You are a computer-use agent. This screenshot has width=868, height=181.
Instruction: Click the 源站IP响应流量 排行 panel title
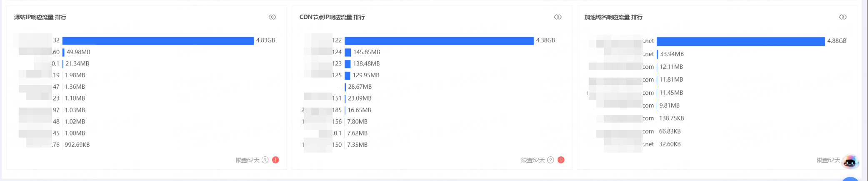[x=40, y=17]
